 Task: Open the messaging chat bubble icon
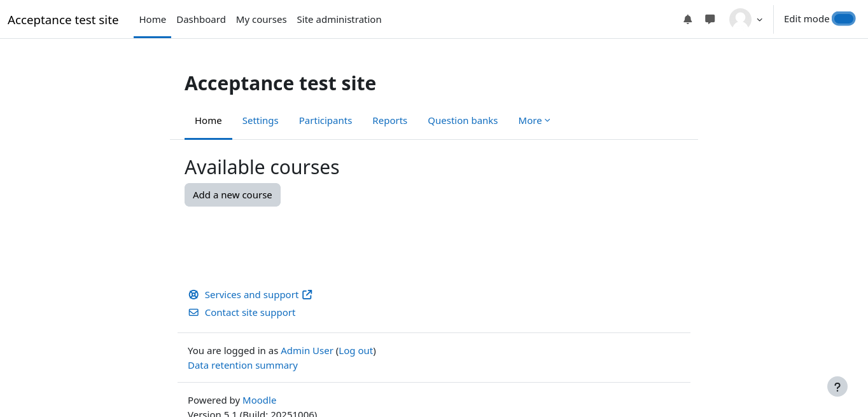(710, 19)
